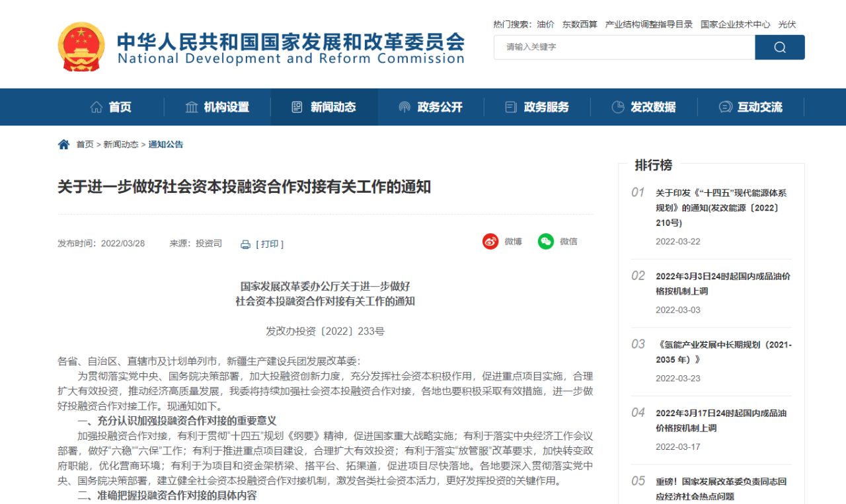Open 首页 in main navigation bar
The image size is (846, 504).
pyautogui.click(x=111, y=107)
